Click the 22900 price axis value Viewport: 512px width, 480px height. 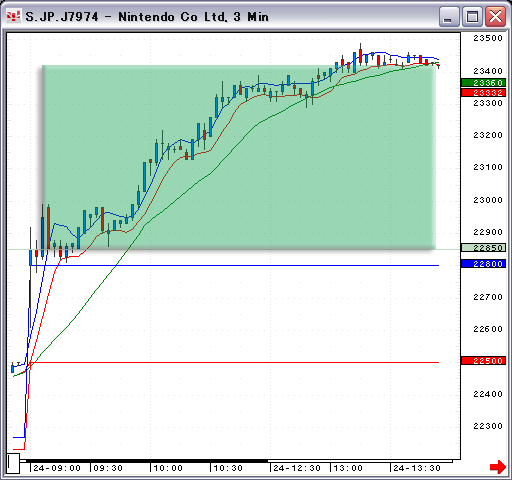click(x=488, y=232)
